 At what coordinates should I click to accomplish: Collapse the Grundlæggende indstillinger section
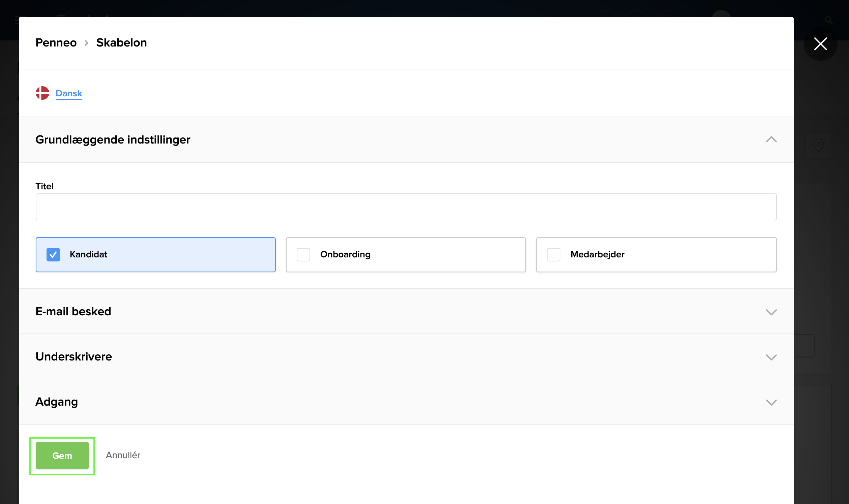(x=771, y=139)
